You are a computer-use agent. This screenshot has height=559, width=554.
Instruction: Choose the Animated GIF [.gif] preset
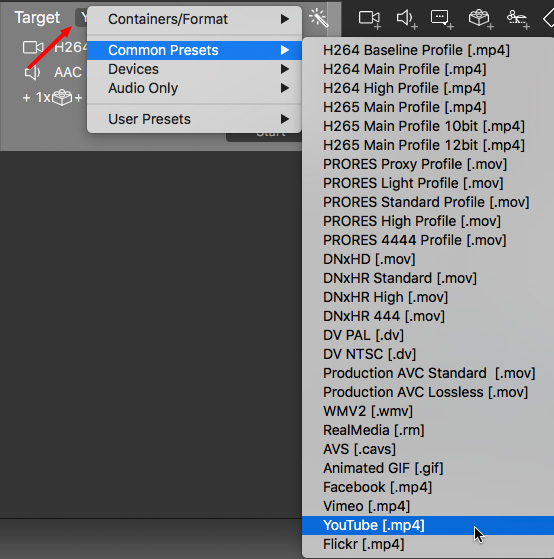[428, 468]
